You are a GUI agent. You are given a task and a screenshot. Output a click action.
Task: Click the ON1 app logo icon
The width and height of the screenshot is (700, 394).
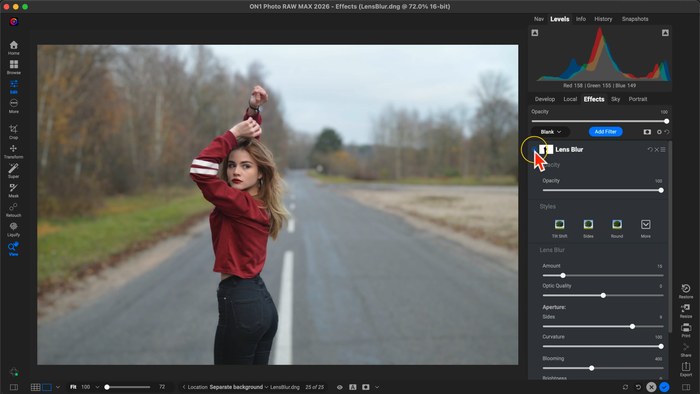14,21
